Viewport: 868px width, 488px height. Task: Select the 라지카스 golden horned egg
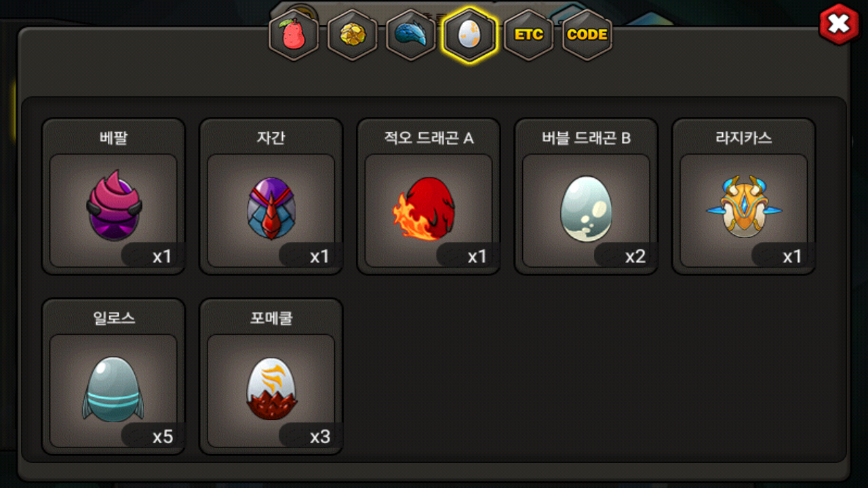pyautogui.click(x=743, y=207)
